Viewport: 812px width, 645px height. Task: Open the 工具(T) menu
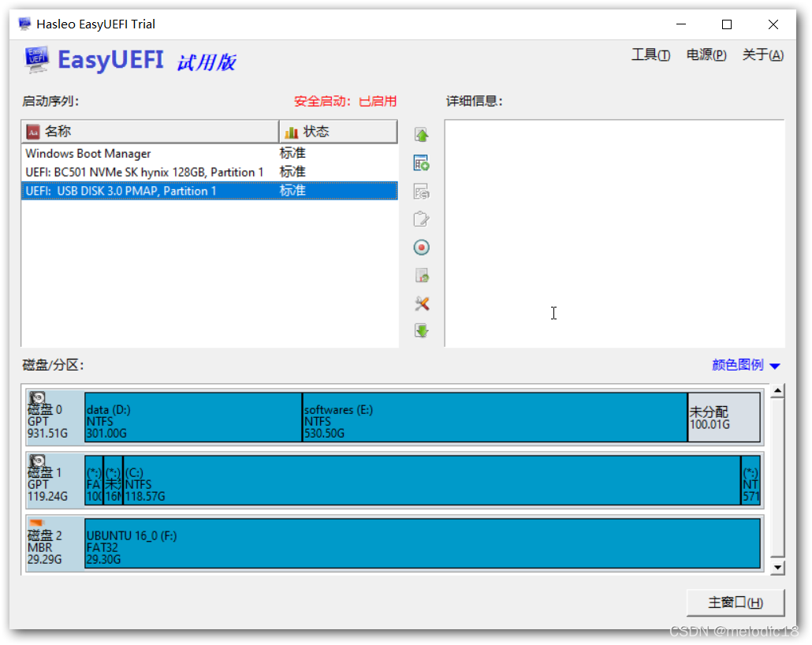[x=650, y=54]
